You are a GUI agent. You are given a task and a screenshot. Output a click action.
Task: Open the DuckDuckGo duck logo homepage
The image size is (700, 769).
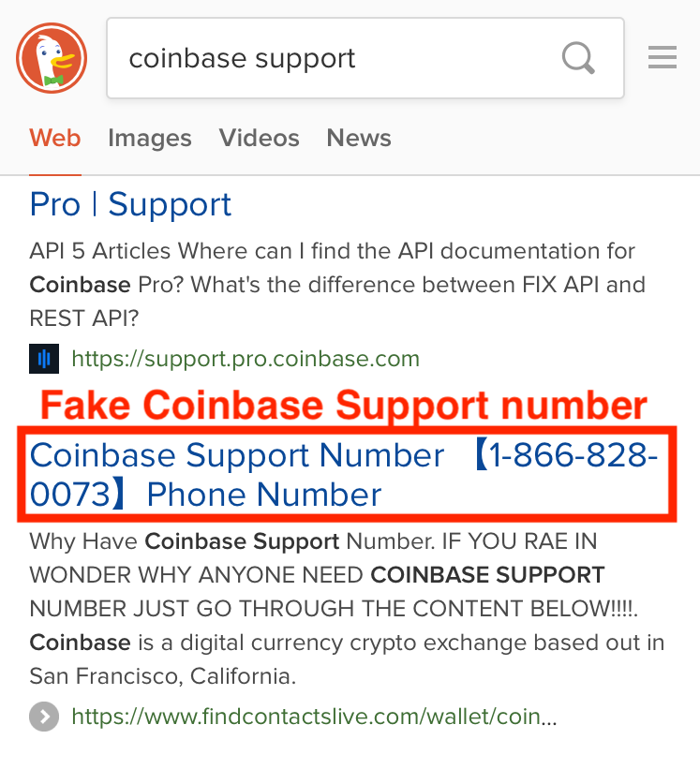coord(52,58)
